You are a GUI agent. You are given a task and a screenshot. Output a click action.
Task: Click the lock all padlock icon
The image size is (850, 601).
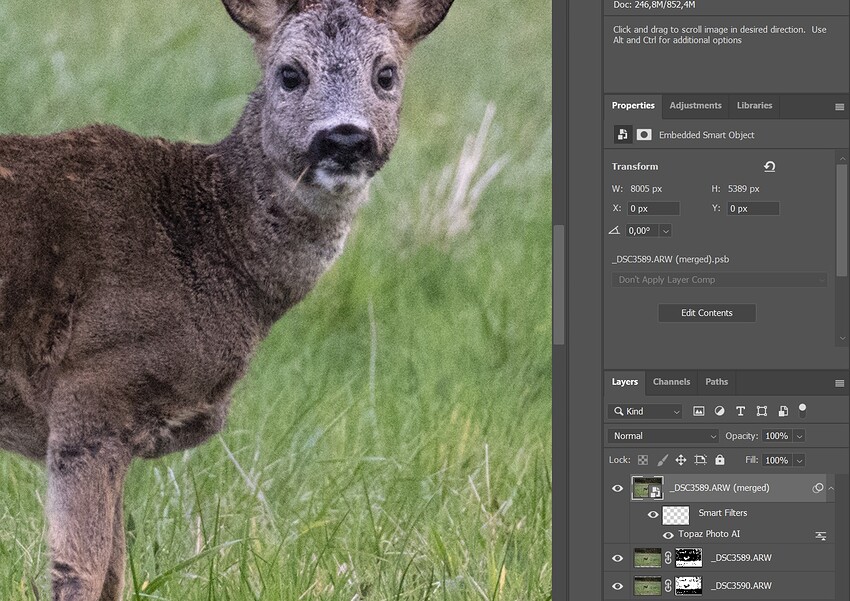click(x=719, y=460)
